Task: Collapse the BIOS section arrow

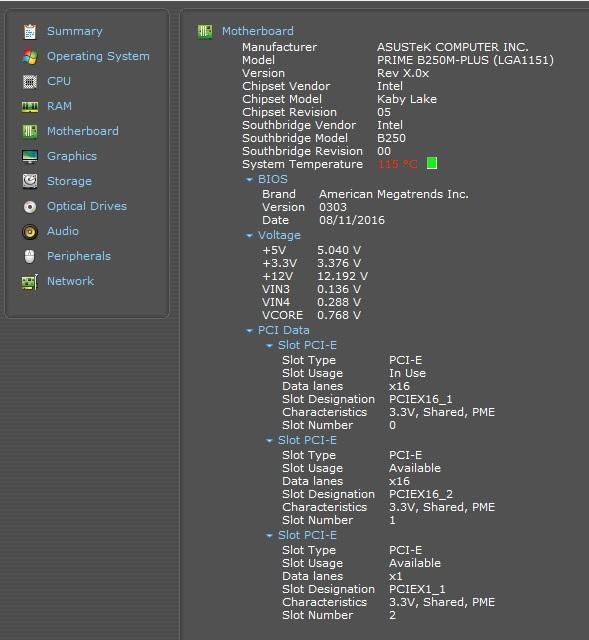Action: click(x=249, y=180)
